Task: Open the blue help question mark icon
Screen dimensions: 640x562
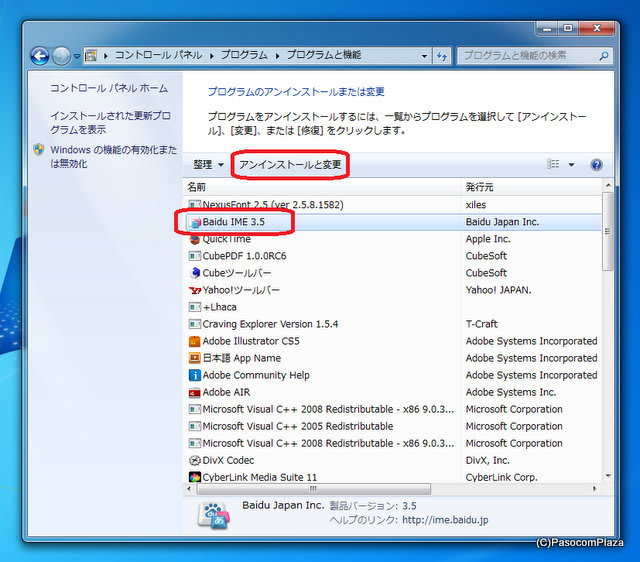Action: 596,165
